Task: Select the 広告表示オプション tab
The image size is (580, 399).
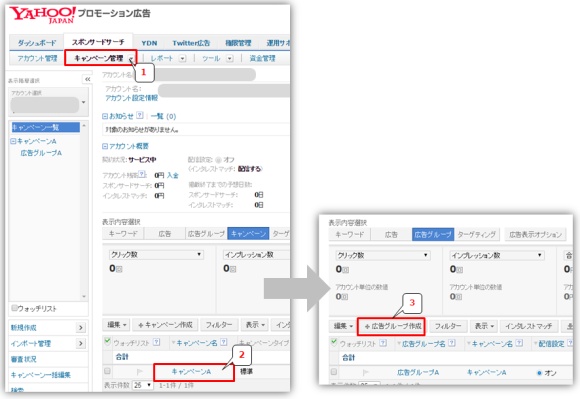Action: 535,234
